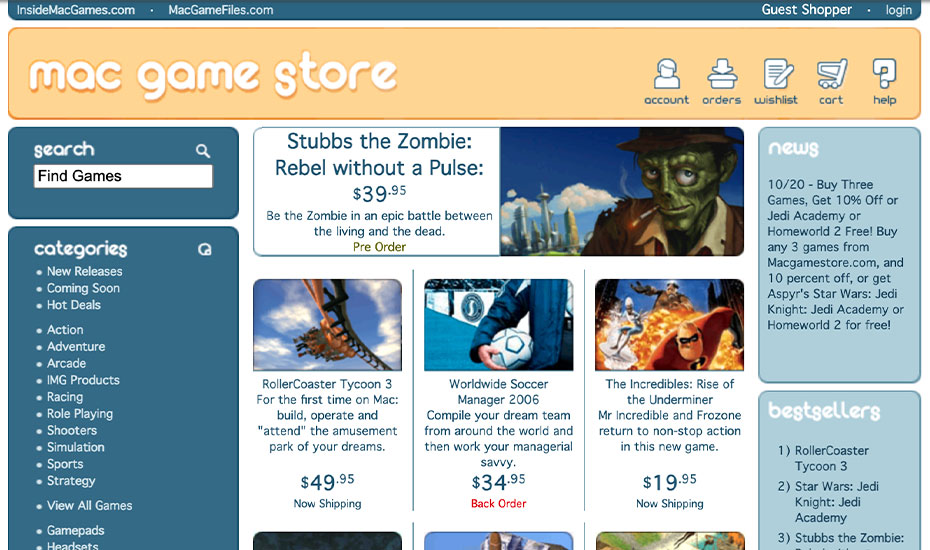
Task: Click the help question mark icon
Action: 884,82
